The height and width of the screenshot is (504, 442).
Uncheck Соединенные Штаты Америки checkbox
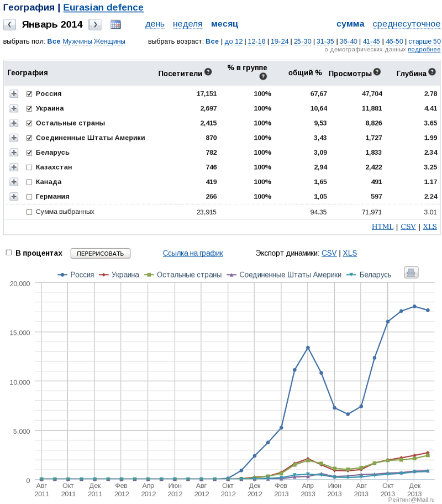pos(29,138)
